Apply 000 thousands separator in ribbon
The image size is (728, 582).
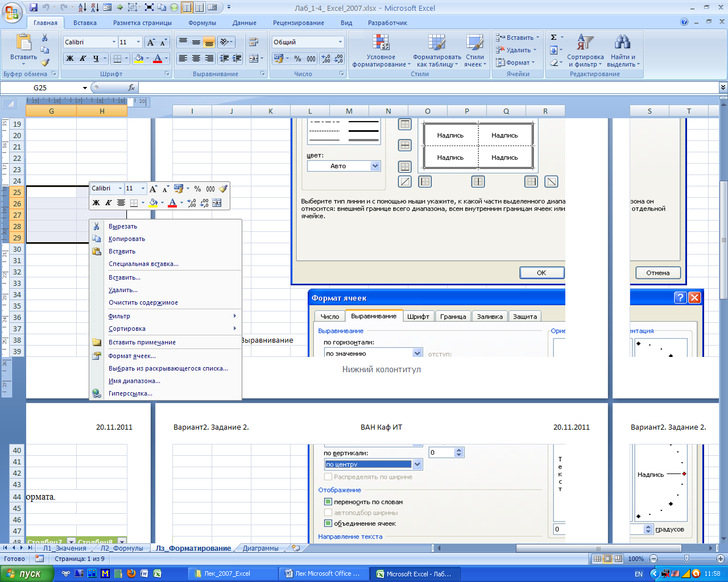point(311,59)
